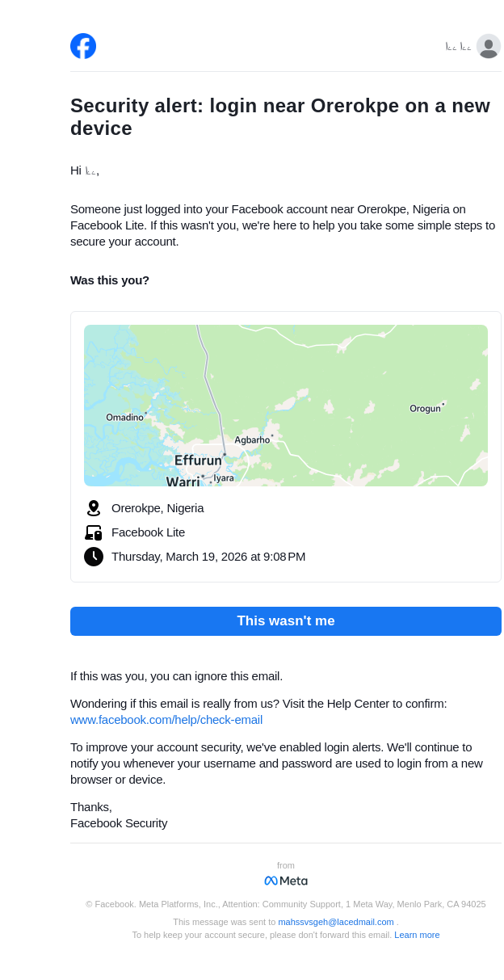Click the location pin icon
Screen dimensions: 504x980
(94, 508)
